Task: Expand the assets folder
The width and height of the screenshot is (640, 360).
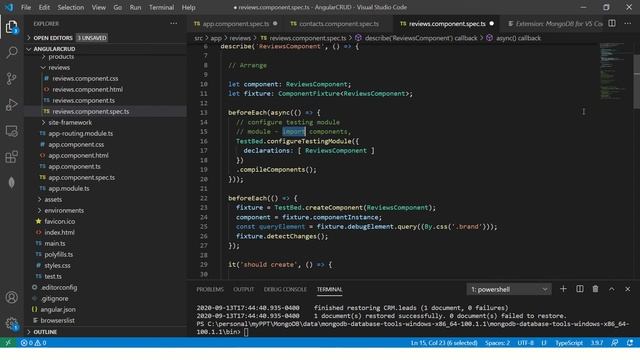Action: pos(53,200)
